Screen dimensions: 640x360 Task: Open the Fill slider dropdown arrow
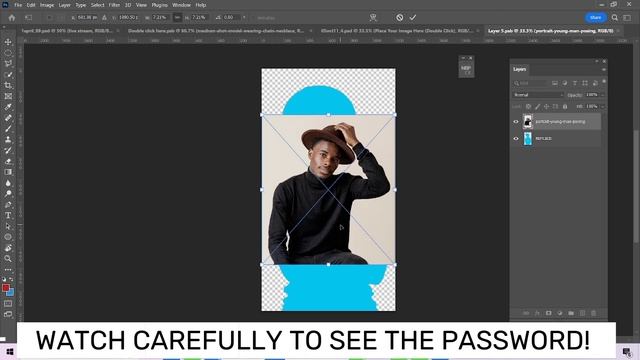click(603, 107)
